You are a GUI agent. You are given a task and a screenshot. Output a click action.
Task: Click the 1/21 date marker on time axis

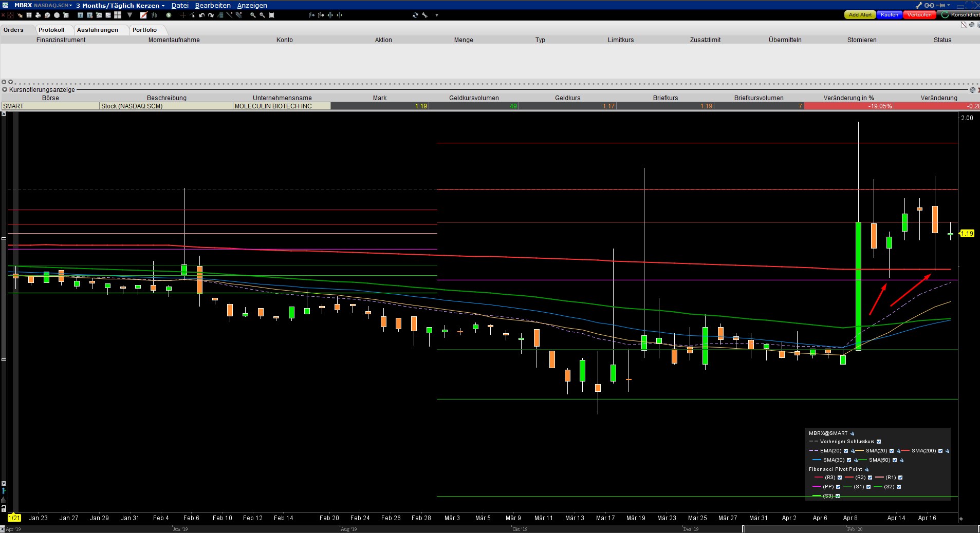[x=14, y=518]
